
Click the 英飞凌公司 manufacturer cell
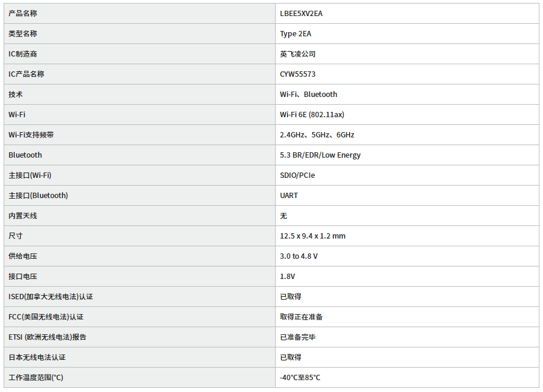298,54
